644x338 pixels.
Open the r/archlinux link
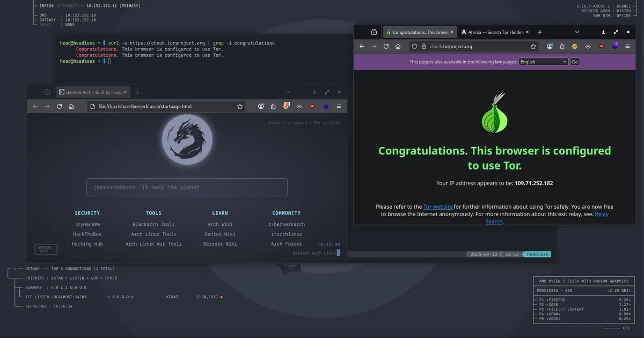point(287,234)
